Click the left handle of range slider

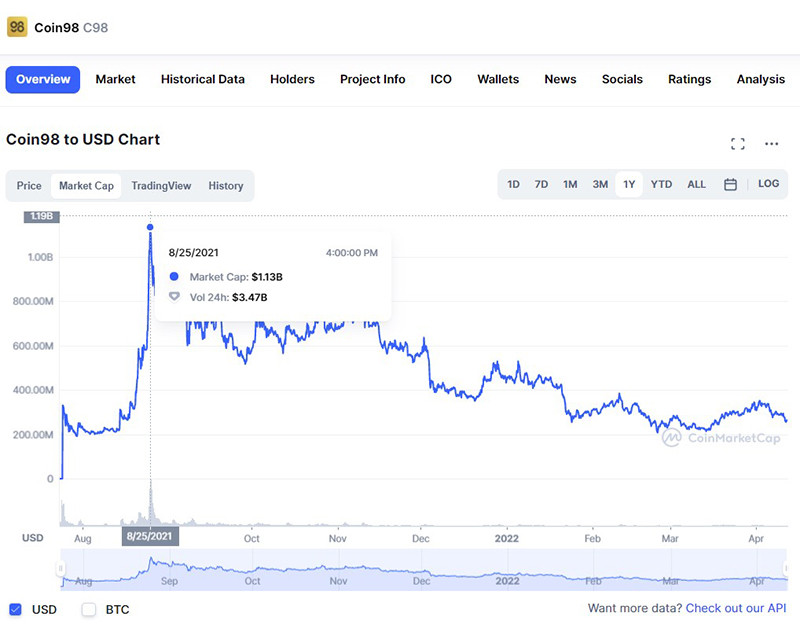[x=62, y=570]
